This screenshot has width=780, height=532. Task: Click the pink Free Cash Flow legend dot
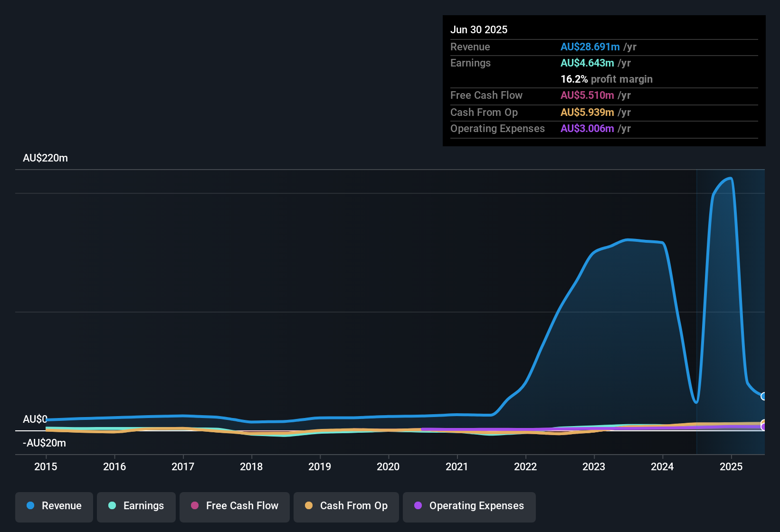click(x=195, y=505)
